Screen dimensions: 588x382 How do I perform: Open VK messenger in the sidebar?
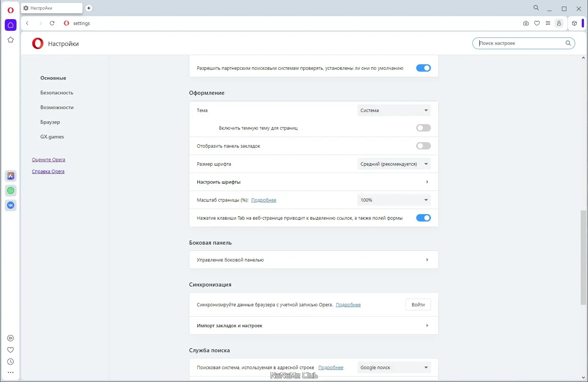coord(11,205)
